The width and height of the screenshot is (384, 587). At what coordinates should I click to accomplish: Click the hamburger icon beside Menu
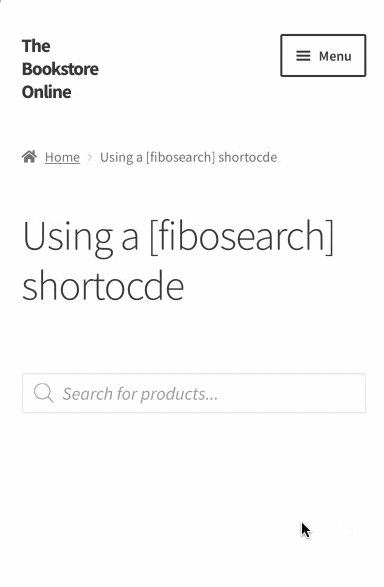point(303,56)
